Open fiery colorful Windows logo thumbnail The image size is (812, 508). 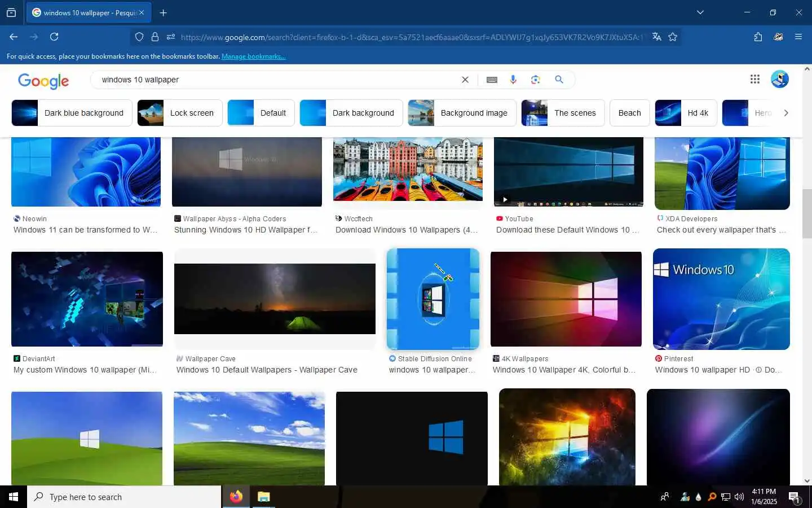(567, 437)
